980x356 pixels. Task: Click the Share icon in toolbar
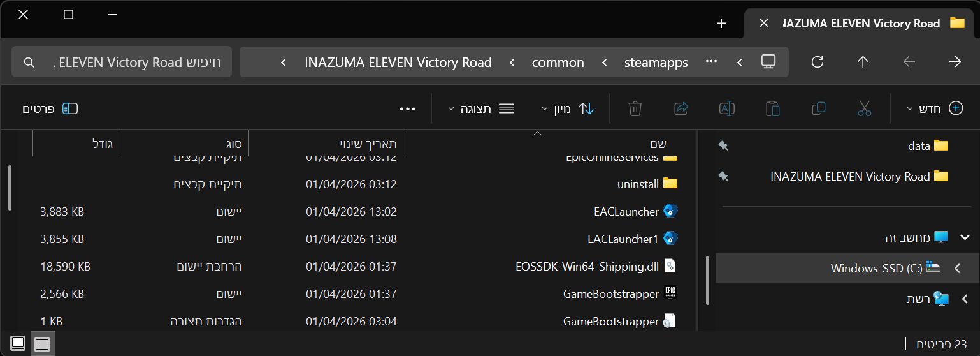pyautogui.click(x=681, y=108)
